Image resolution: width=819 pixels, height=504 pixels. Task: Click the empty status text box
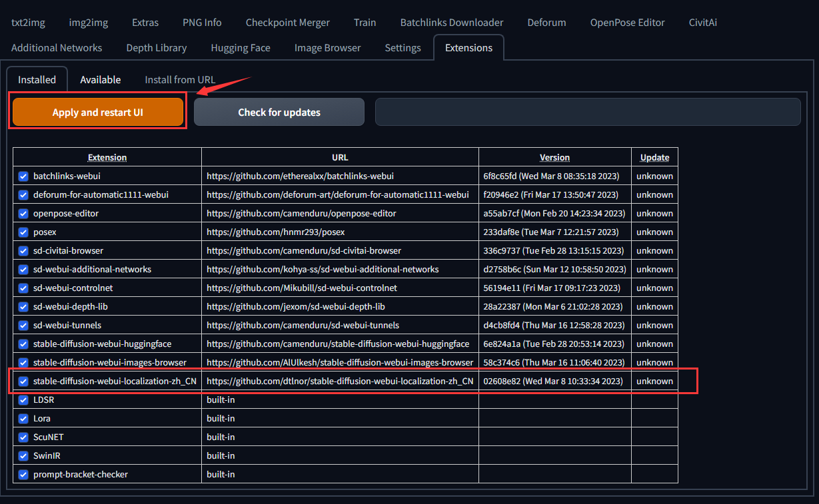tap(588, 112)
